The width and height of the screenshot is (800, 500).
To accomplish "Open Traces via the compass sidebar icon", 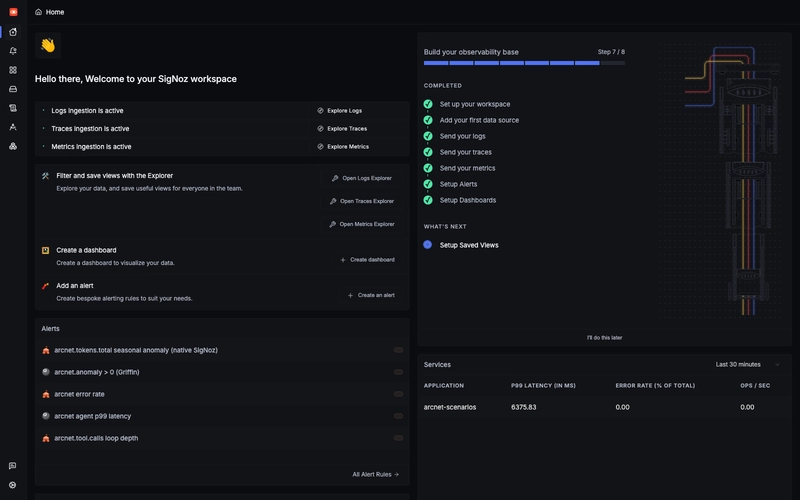I will click(13, 127).
